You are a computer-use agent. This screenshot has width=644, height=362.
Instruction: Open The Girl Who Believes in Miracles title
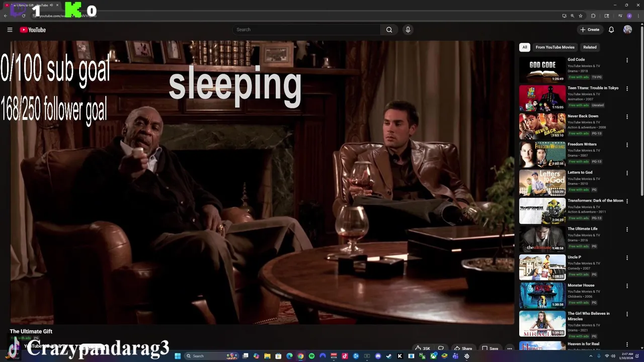point(589,316)
